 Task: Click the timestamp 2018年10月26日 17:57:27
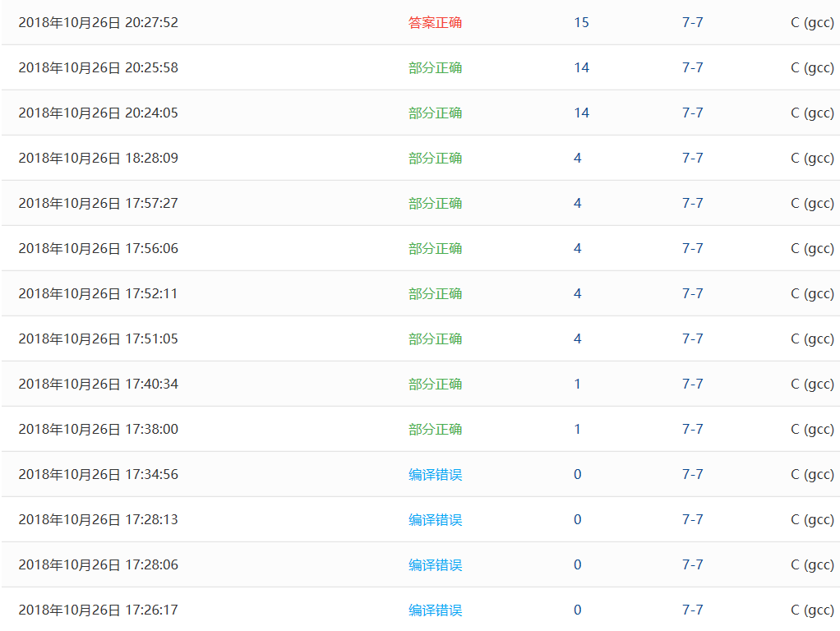(98, 203)
